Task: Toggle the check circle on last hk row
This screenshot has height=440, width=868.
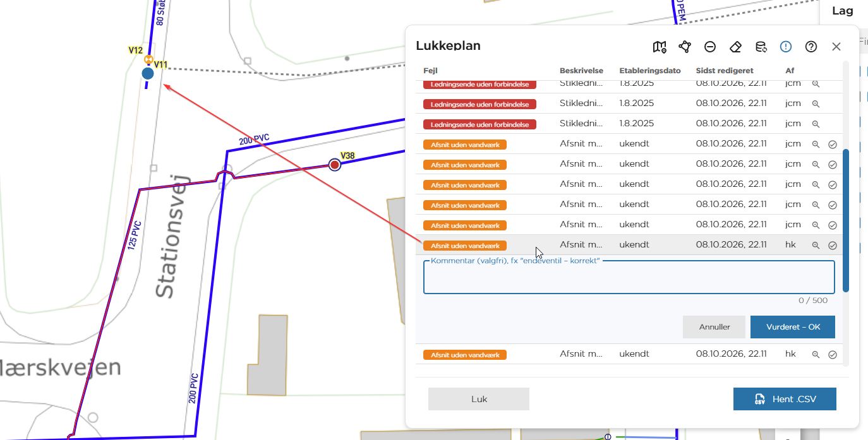Action: (x=833, y=354)
